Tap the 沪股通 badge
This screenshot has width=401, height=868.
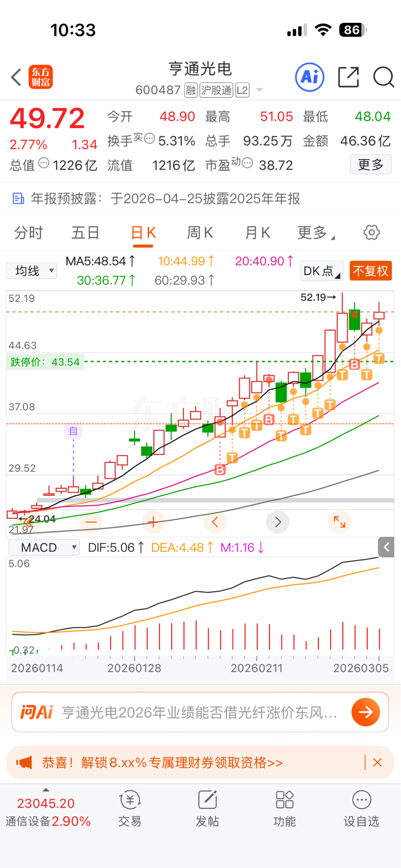click(216, 90)
